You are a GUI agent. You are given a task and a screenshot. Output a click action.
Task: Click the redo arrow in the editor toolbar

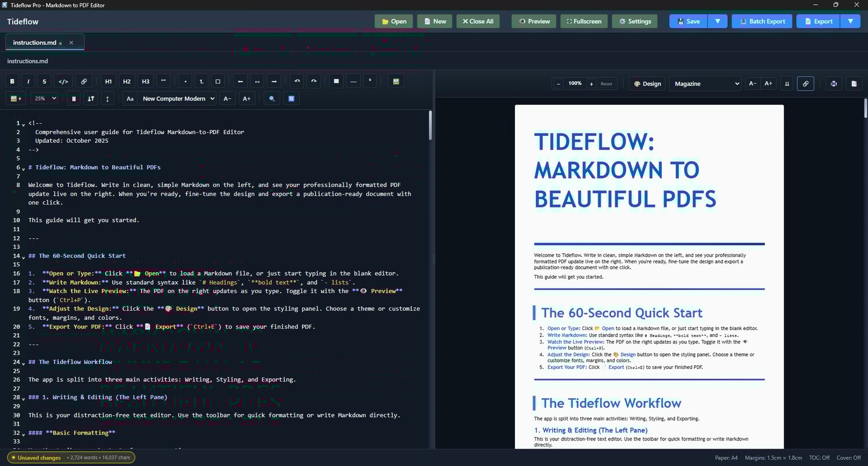click(x=314, y=82)
